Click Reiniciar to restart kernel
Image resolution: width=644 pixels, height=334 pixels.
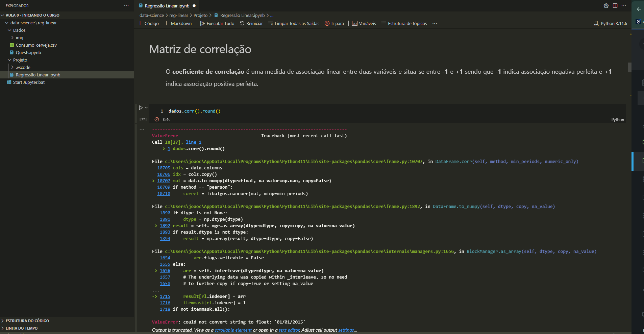coord(251,23)
